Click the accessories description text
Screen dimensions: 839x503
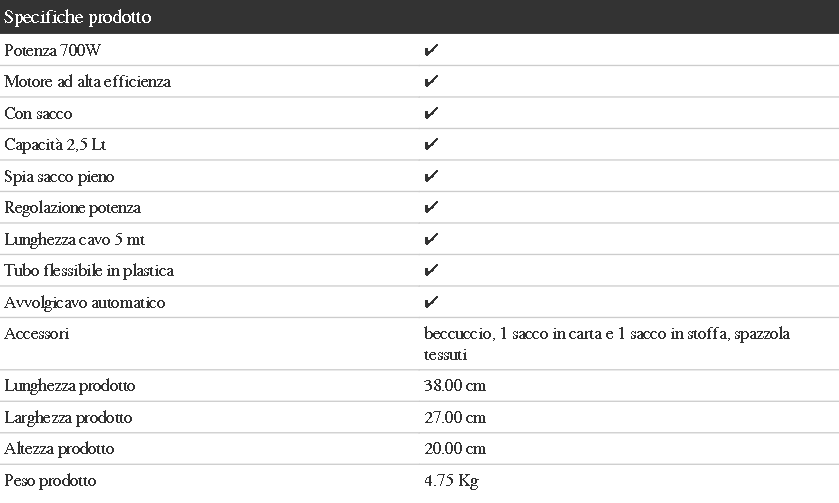click(607, 344)
